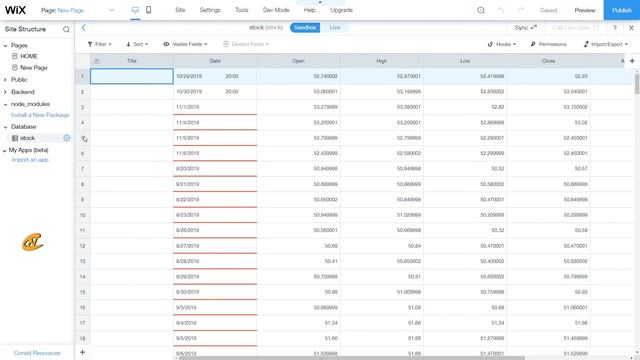The width and height of the screenshot is (640, 360).
Task: Open the Site menu
Action: [180, 10]
